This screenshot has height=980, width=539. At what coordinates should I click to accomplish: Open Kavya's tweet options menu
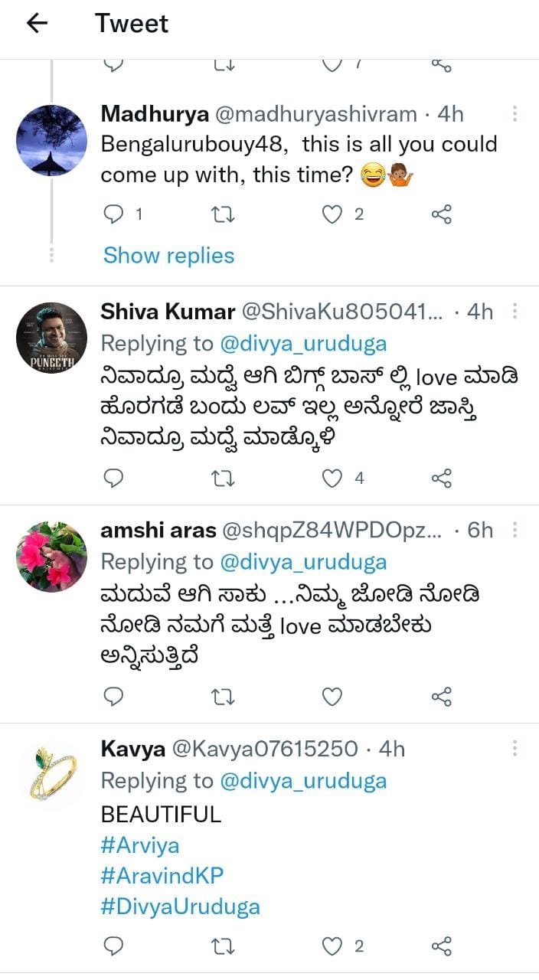514,748
